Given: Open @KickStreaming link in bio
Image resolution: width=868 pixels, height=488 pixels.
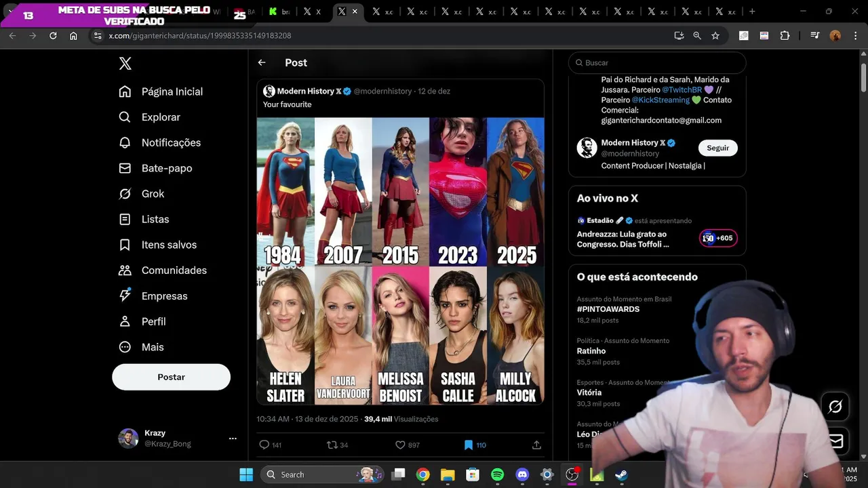Looking at the screenshot, I should coord(660,100).
